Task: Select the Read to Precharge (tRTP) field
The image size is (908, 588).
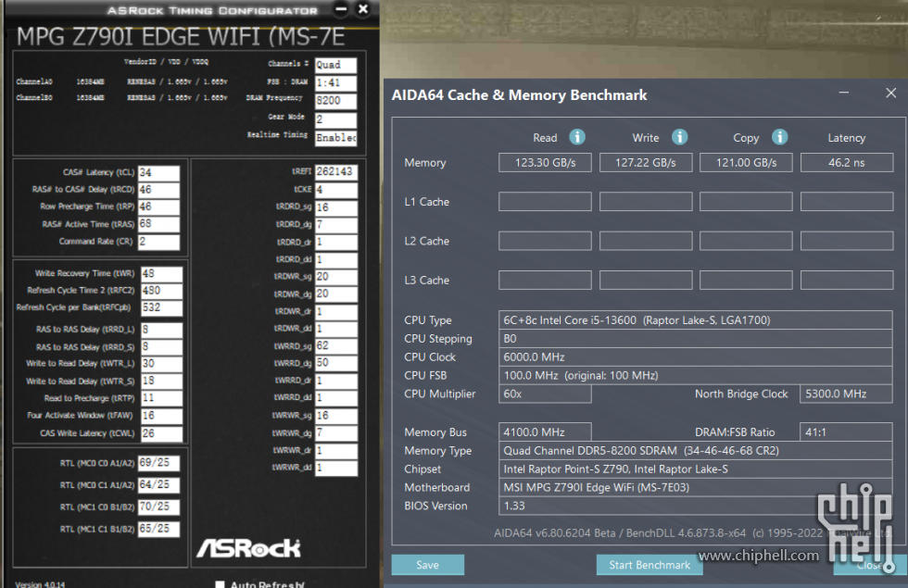Action: coord(161,398)
